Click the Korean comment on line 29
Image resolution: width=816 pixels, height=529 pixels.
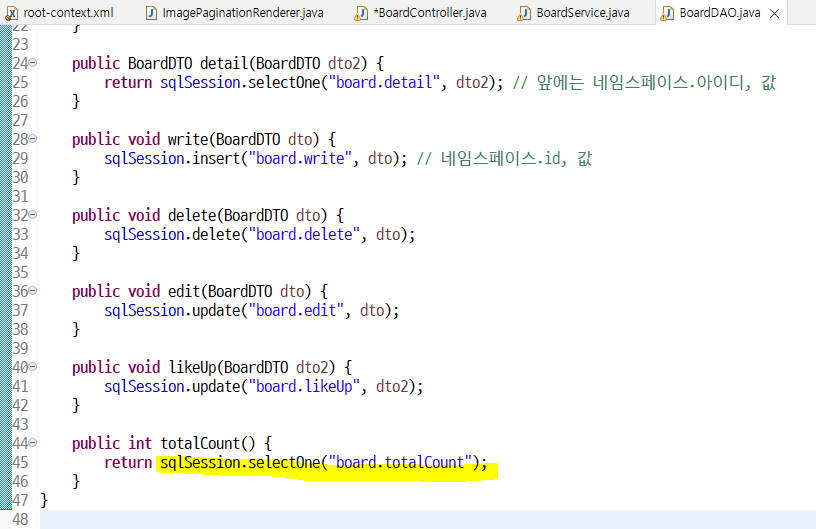[504, 158]
